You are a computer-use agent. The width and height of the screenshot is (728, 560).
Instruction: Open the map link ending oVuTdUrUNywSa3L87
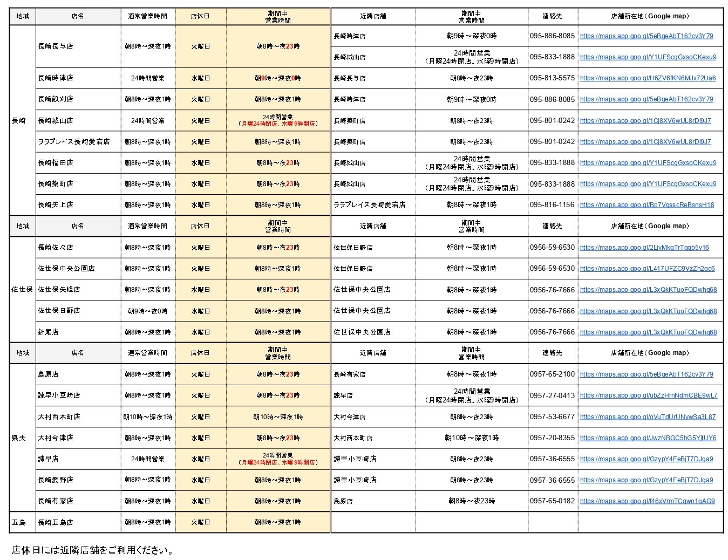tap(648, 417)
